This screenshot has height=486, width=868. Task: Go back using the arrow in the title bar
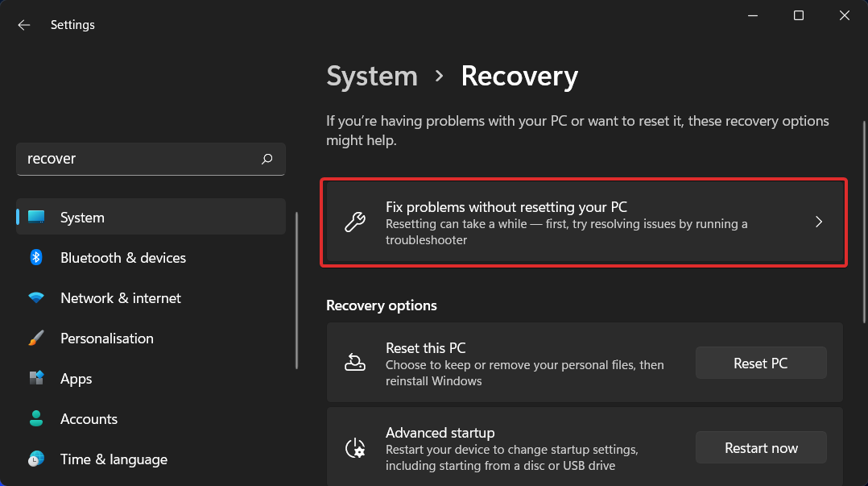tap(23, 24)
